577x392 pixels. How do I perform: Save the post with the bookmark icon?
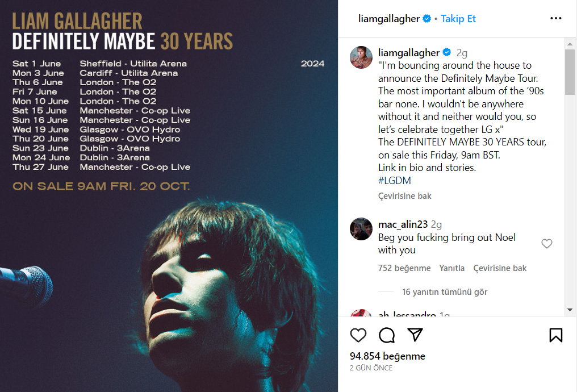[556, 335]
